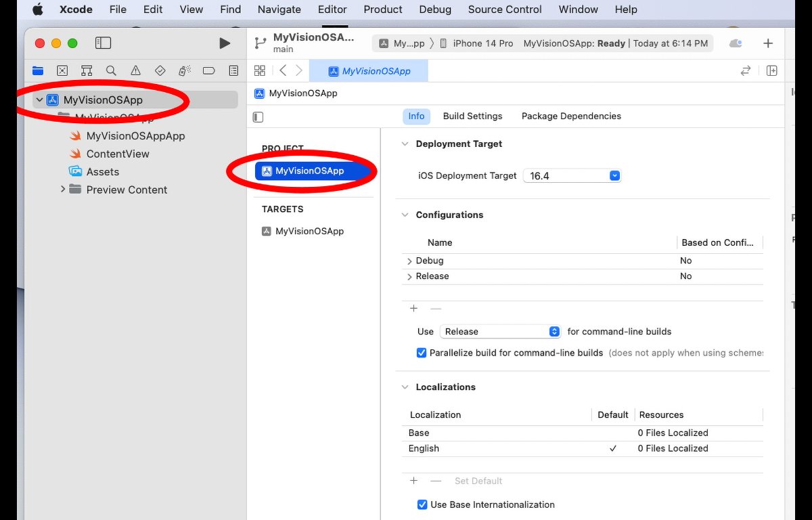
Task: Open the File menu
Action: [x=118, y=9]
